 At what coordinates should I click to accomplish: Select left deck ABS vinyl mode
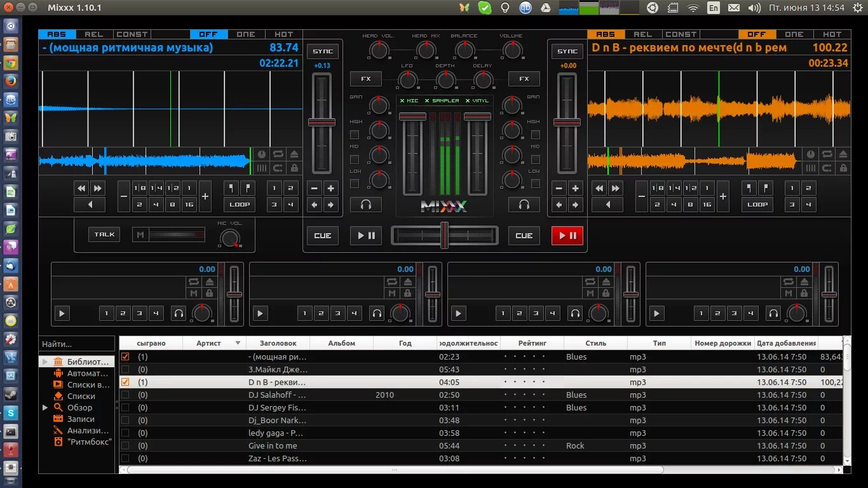pyautogui.click(x=57, y=34)
